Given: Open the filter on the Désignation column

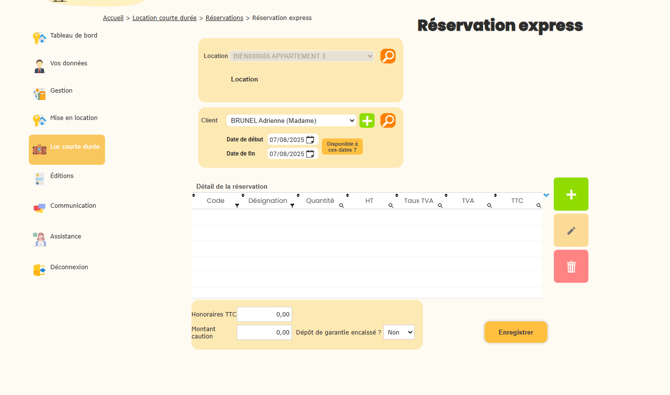Looking at the screenshot, I should click(292, 206).
